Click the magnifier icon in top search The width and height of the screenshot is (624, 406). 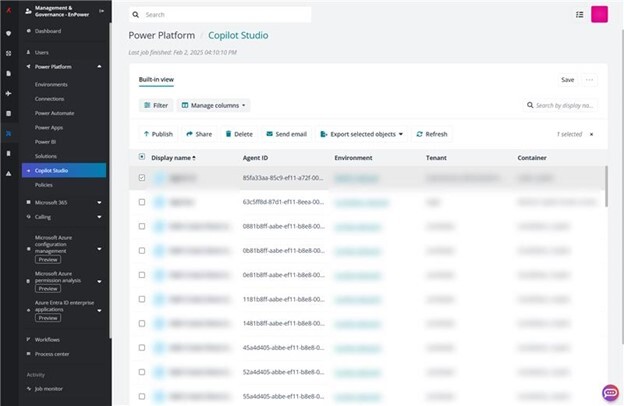coord(136,15)
